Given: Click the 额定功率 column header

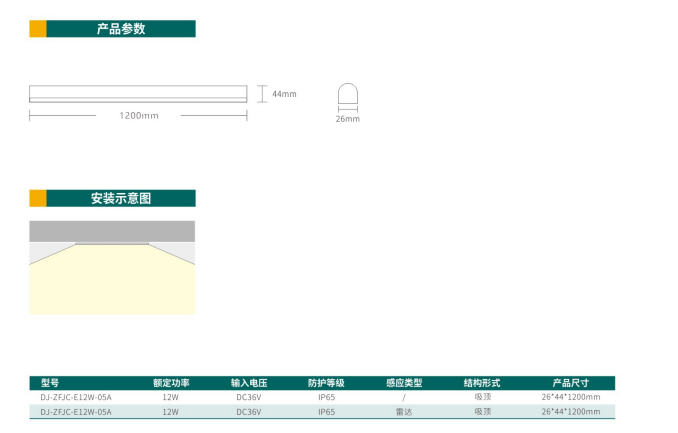Looking at the screenshot, I should tap(171, 383).
